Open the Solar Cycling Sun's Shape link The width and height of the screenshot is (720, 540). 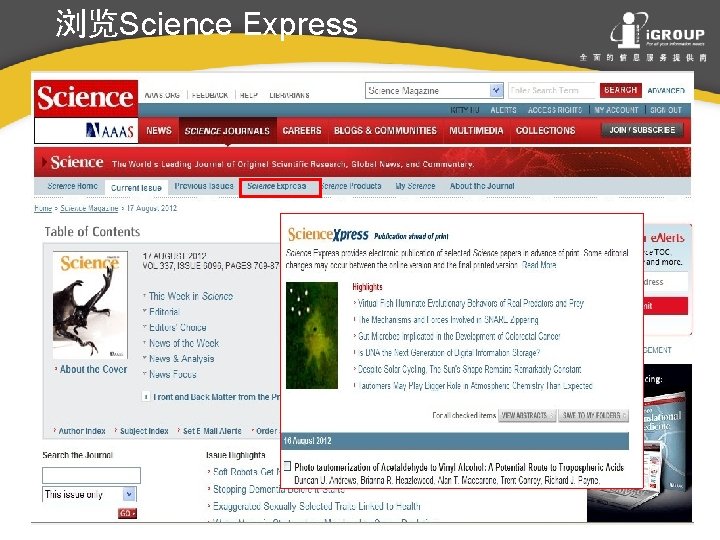click(x=470, y=369)
